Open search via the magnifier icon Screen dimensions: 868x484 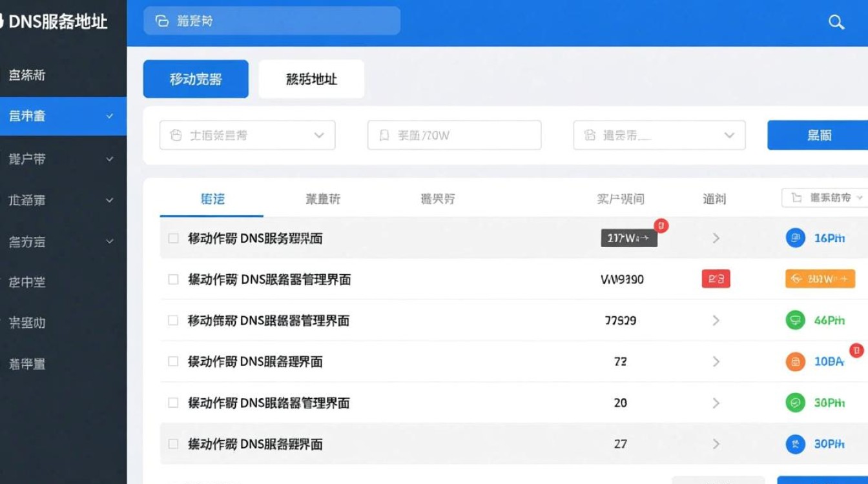tap(836, 22)
